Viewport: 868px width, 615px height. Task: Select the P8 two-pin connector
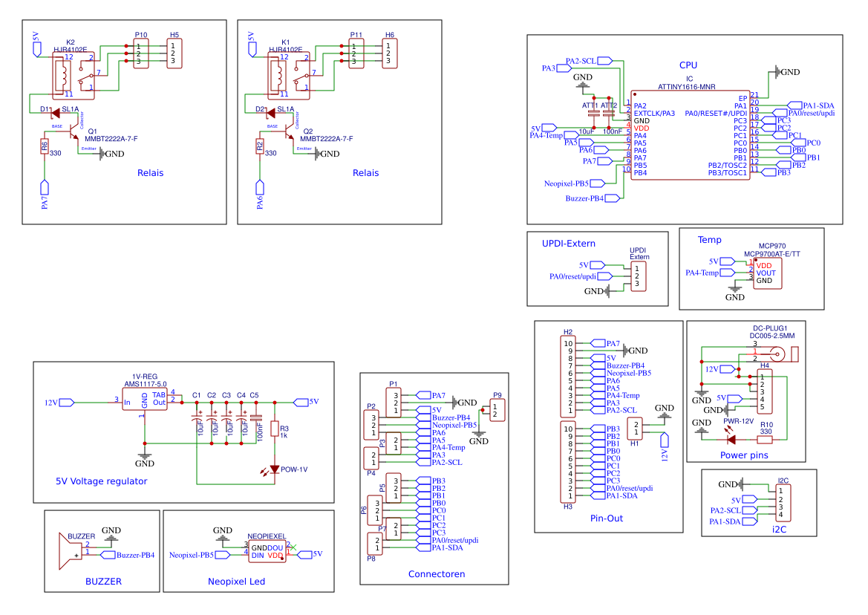coord(375,544)
